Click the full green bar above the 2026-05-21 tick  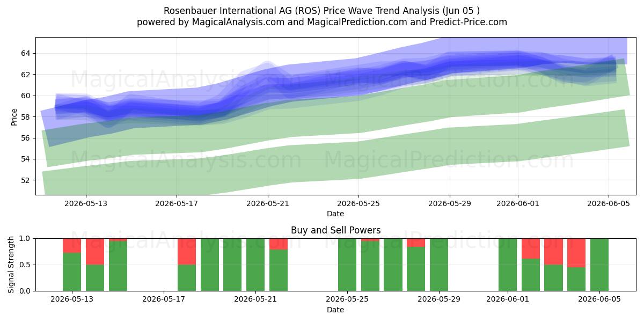(x=255, y=265)
